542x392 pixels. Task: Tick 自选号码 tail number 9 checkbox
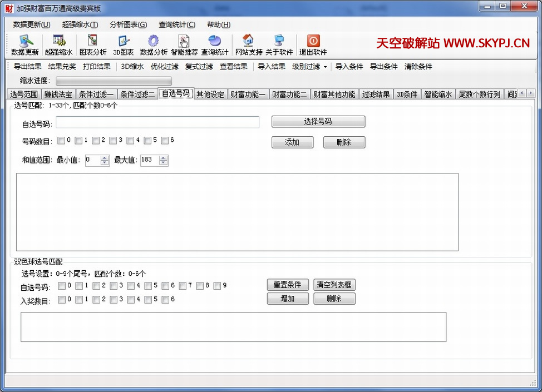point(217,286)
